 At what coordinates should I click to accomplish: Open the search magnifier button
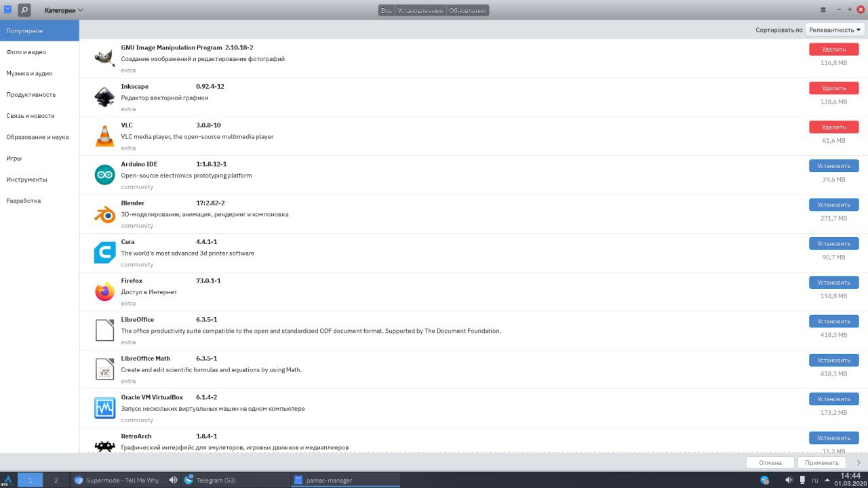point(24,10)
